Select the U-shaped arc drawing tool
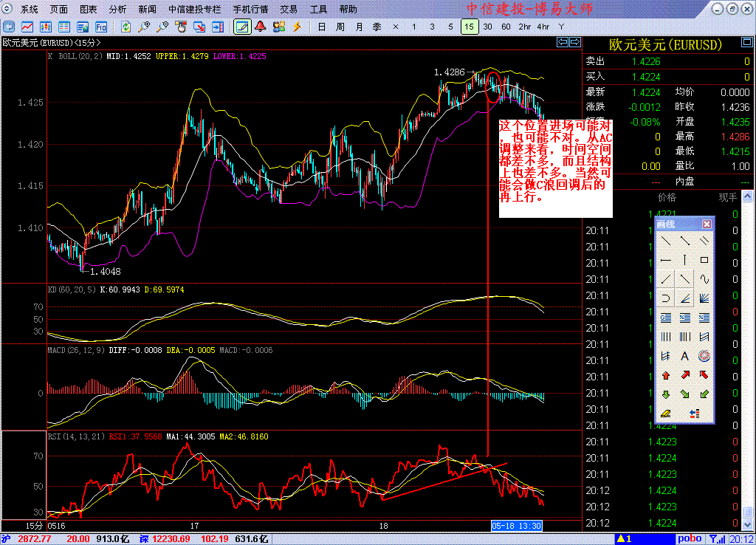Viewport: 756px width, 545px height. (x=666, y=298)
